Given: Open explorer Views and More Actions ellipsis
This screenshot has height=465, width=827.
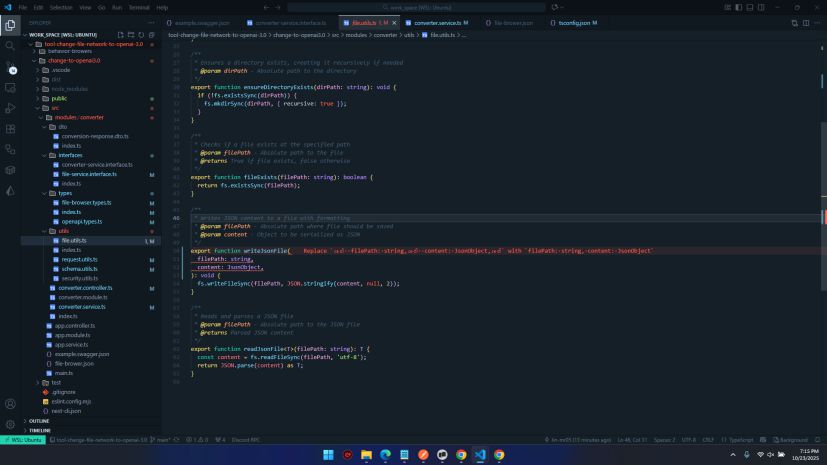Looking at the screenshot, I should 152,23.
